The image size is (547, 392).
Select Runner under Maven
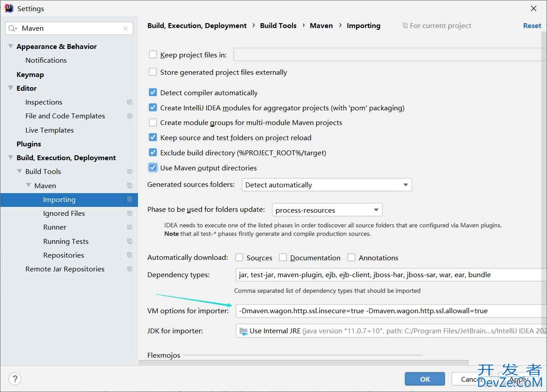click(x=55, y=227)
